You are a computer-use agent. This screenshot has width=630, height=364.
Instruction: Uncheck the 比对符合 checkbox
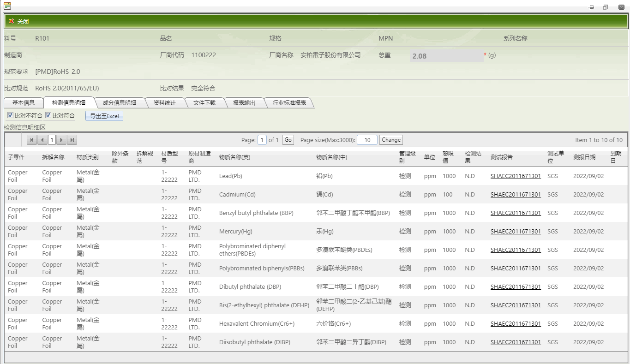click(48, 115)
